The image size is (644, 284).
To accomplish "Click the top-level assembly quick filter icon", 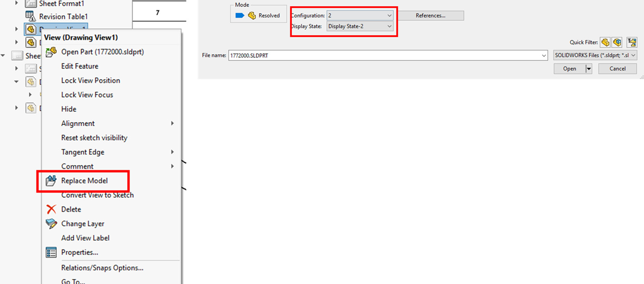I will click(632, 42).
